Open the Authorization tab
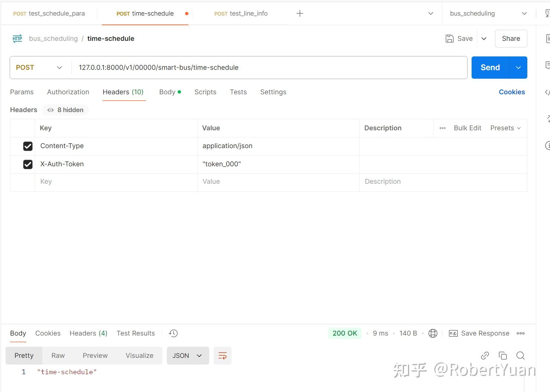550x392 pixels. 68,92
